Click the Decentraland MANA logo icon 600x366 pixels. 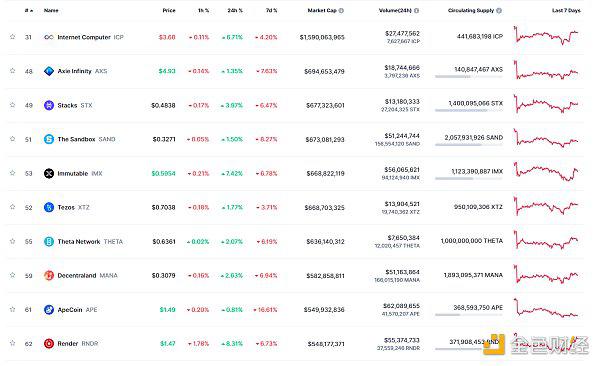coord(49,276)
